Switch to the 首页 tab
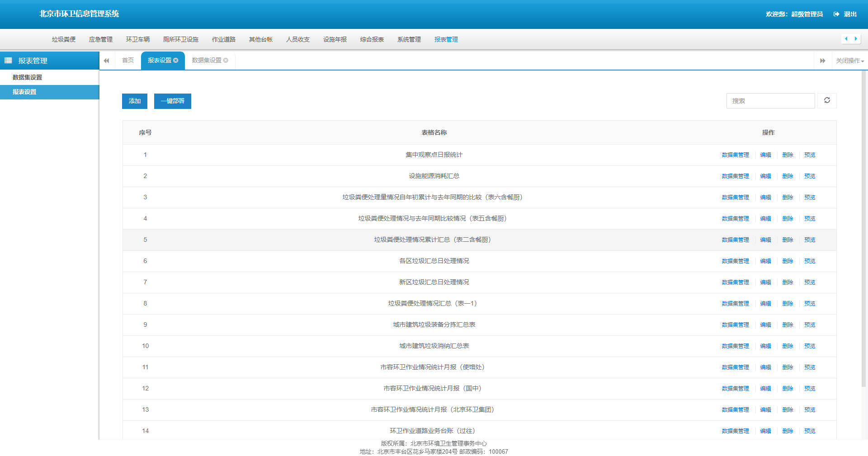This screenshot has width=868, height=456. click(x=128, y=61)
